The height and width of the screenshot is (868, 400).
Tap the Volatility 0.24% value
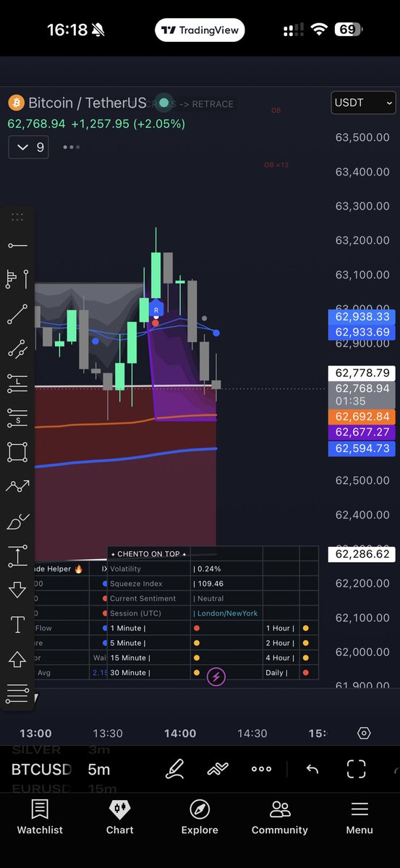[x=208, y=569]
